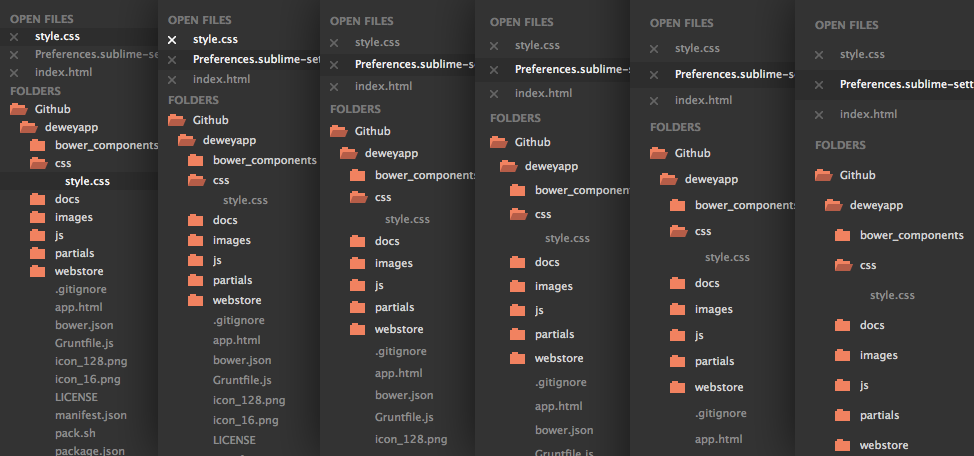Click Github folder icon in rightmost panel
This screenshot has height=456, width=974.
(824, 176)
